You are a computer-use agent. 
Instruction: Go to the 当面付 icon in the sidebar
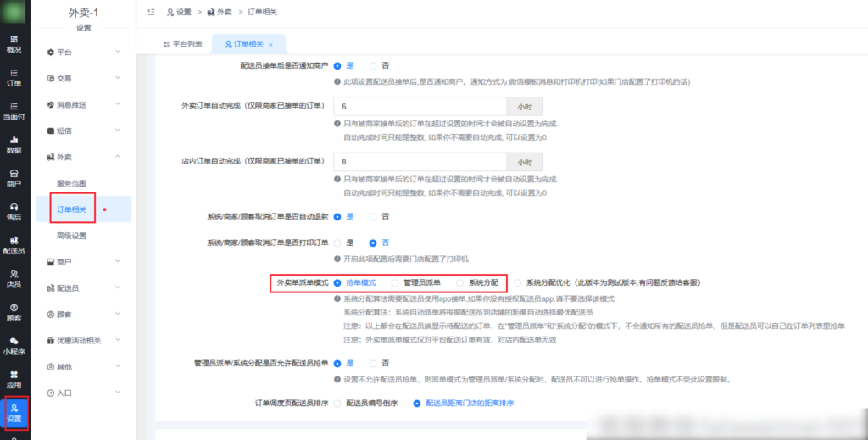point(14,106)
